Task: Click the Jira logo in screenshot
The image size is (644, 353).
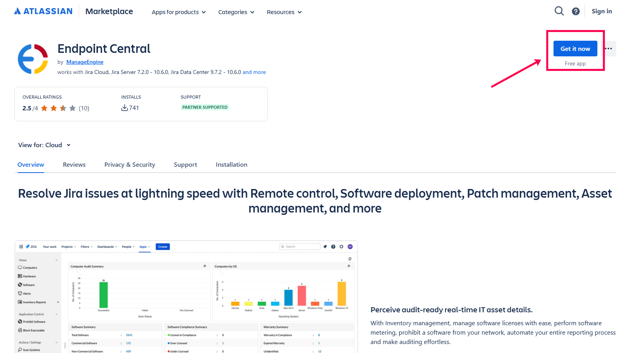Action: (x=31, y=247)
